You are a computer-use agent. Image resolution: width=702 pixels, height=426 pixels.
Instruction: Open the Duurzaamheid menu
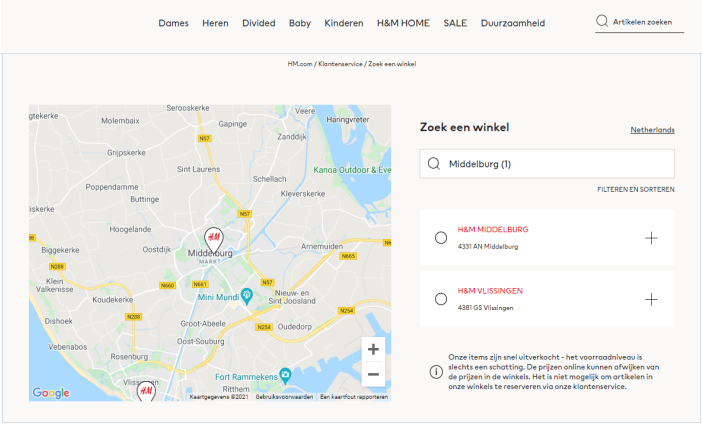513,23
